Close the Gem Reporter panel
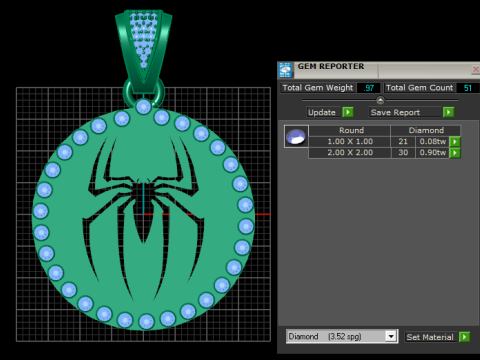The image size is (480, 360). click(x=475, y=69)
